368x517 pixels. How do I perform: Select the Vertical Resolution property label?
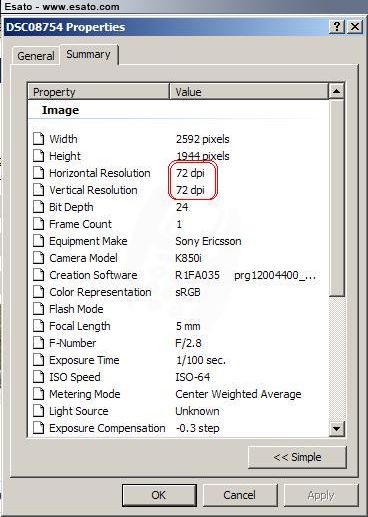click(93, 190)
